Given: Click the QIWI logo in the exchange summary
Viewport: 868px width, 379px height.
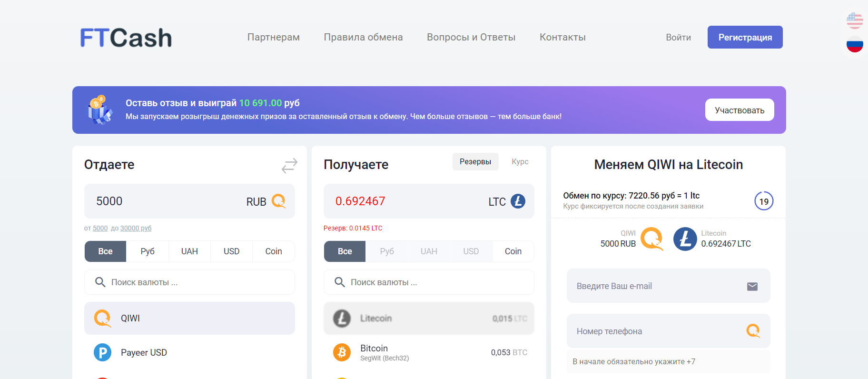Looking at the screenshot, I should [652, 239].
